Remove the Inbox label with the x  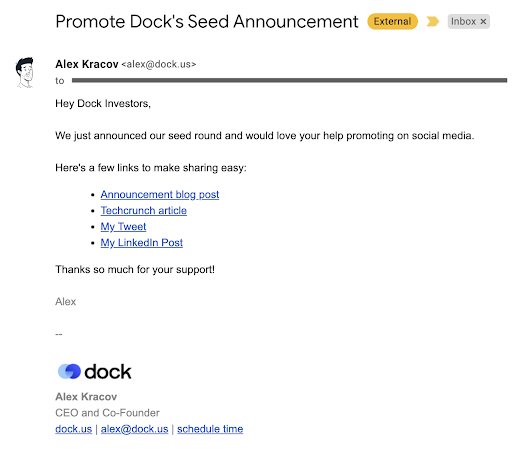pos(483,21)
